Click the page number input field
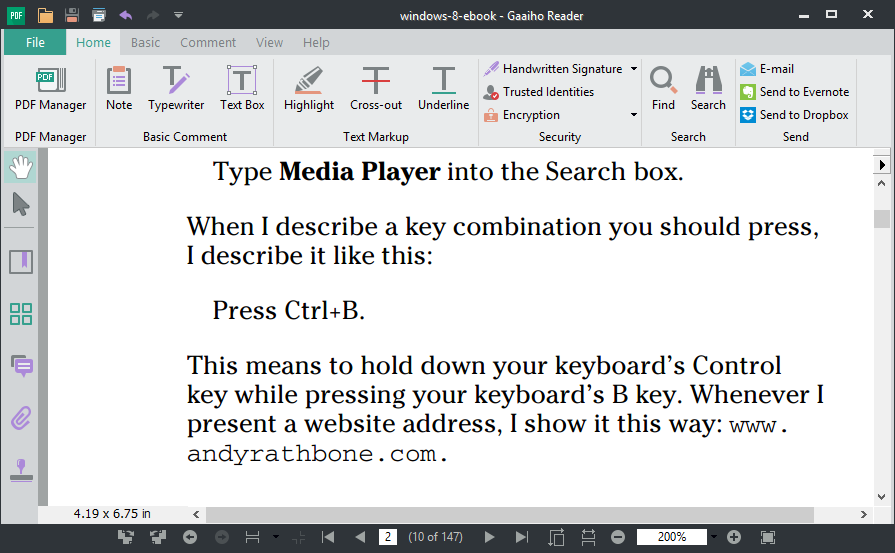 (387, 537)
